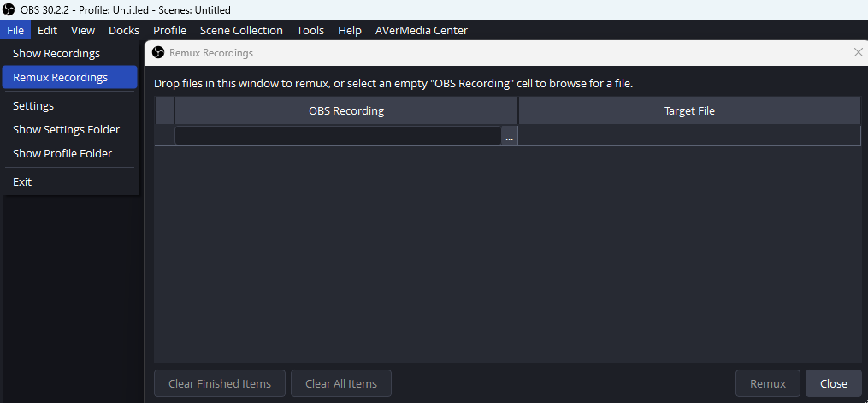Open the Tools menu
This screenshot has height=403, width=868.
[310, 30]
